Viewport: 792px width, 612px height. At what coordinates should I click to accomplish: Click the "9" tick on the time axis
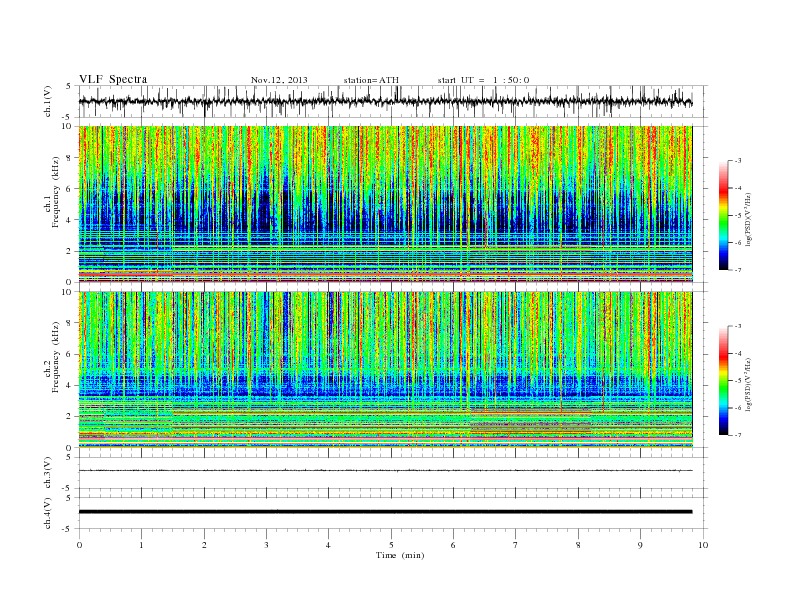coord(640,545)
